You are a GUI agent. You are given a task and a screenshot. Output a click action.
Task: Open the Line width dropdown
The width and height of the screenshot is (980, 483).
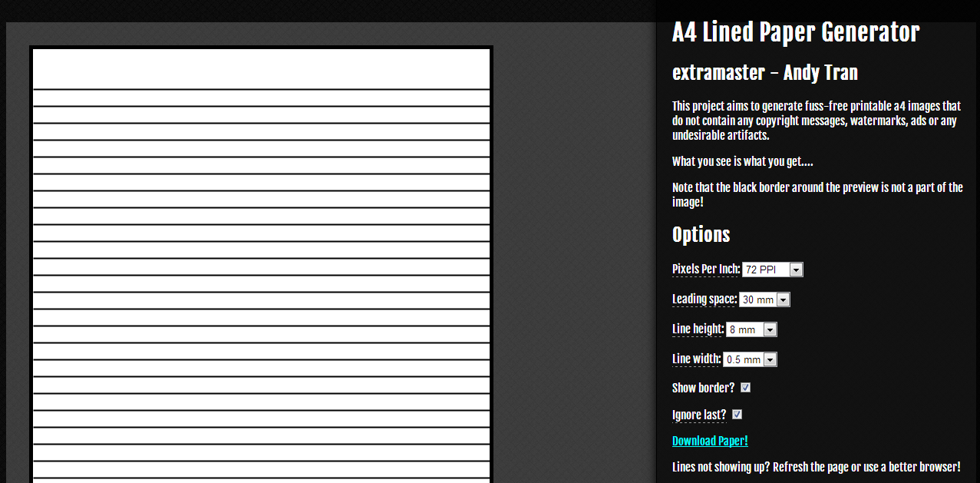(x=748, y=359)
